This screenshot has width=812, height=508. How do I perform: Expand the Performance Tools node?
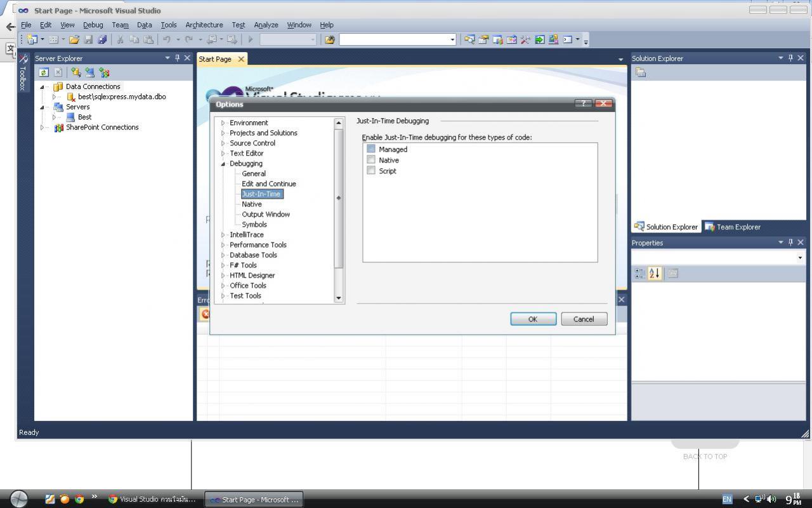click(x=223, y=244)
